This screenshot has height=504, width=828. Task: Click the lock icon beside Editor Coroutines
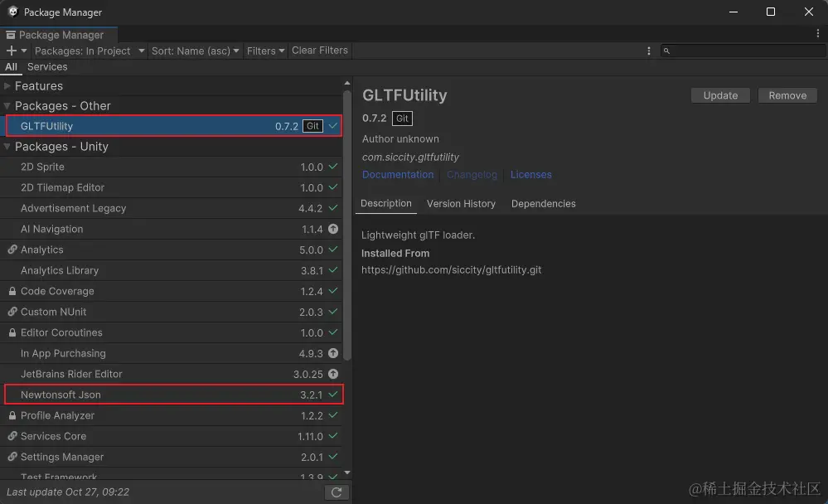(x=12, y=332)
